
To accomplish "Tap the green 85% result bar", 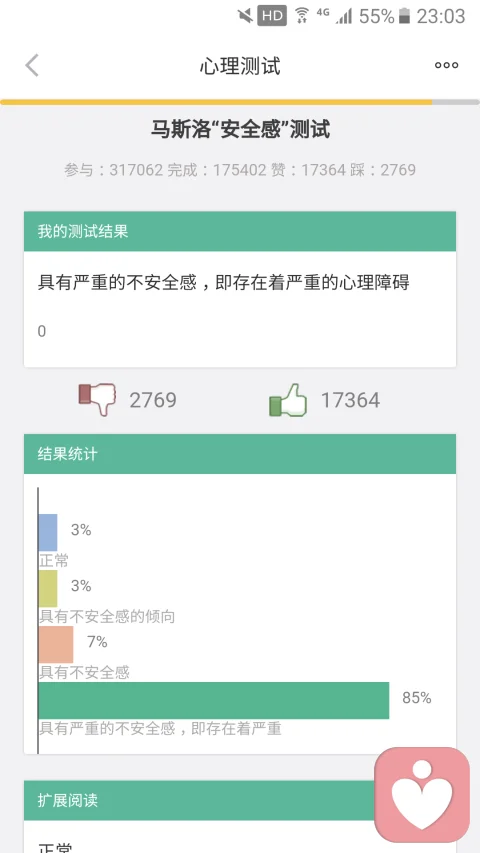I will click(x=214, y=701).
